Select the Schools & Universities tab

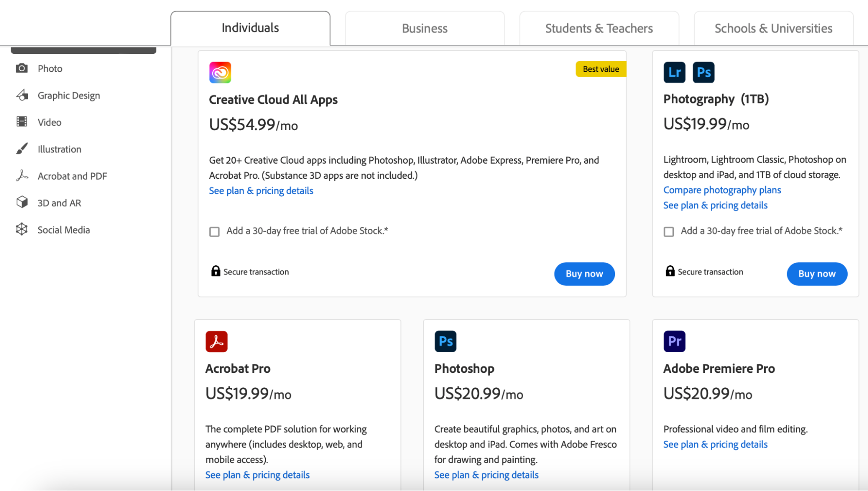pos(773,29)
